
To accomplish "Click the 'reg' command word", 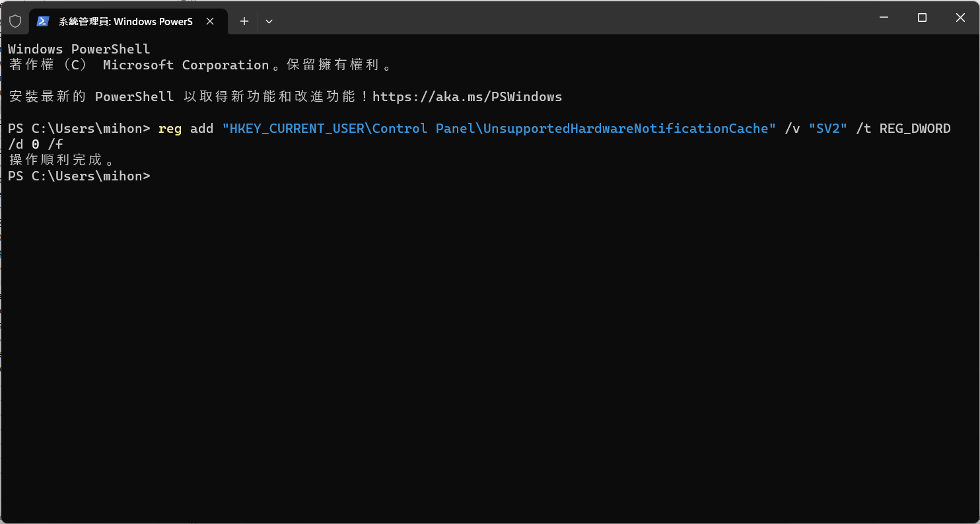I will (x=170, y=129).
